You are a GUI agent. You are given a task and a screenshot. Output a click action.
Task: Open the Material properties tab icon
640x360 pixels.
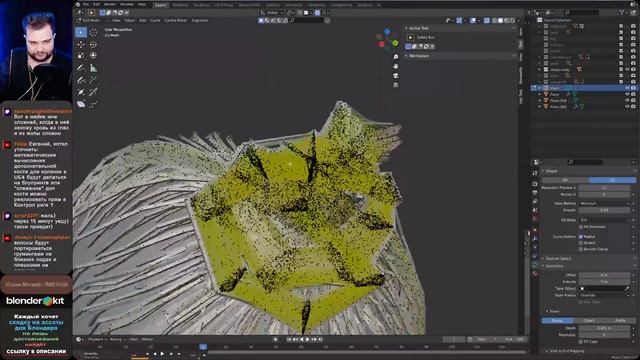coord(535,274)
